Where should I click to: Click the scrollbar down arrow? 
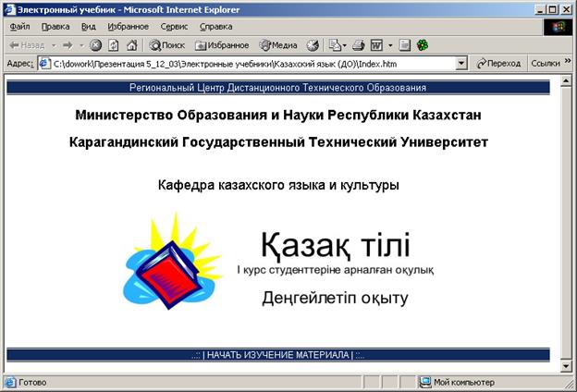pyautogui.click(x=564, y=367)
